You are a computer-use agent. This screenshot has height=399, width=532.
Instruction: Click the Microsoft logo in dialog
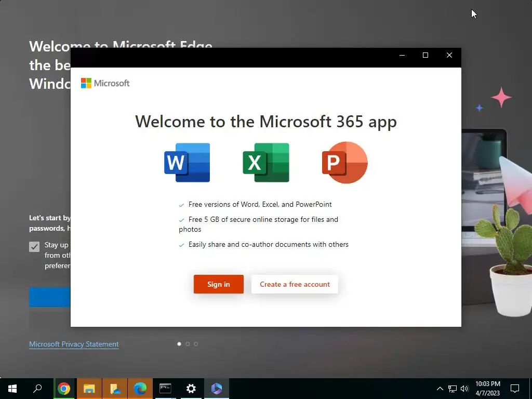(x=105, y=83)
